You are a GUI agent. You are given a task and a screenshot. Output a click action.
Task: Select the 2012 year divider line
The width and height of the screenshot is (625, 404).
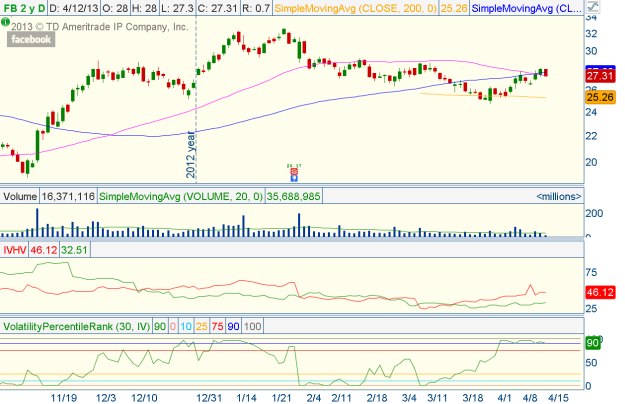click(x=193, y=110)
